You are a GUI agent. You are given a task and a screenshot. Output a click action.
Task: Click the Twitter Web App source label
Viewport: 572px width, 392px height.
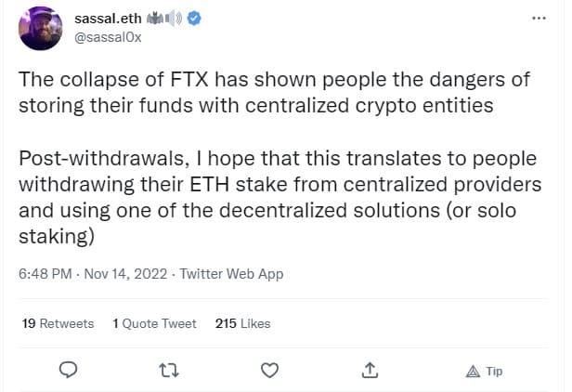pos(231,274)
